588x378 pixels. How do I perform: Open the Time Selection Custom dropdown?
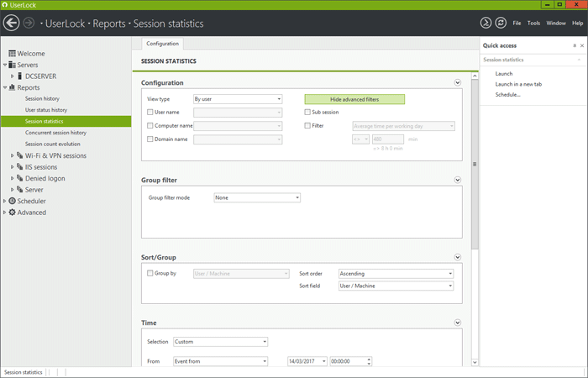[220, 342]
